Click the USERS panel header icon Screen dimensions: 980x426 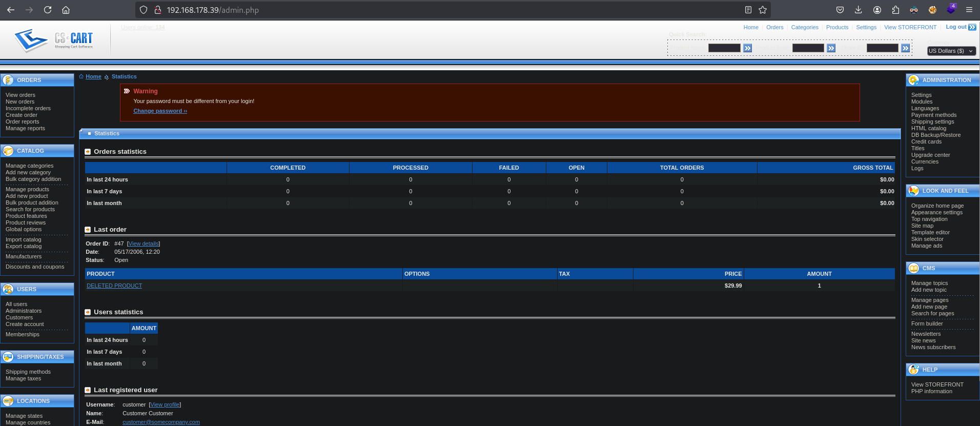(8, 289)
